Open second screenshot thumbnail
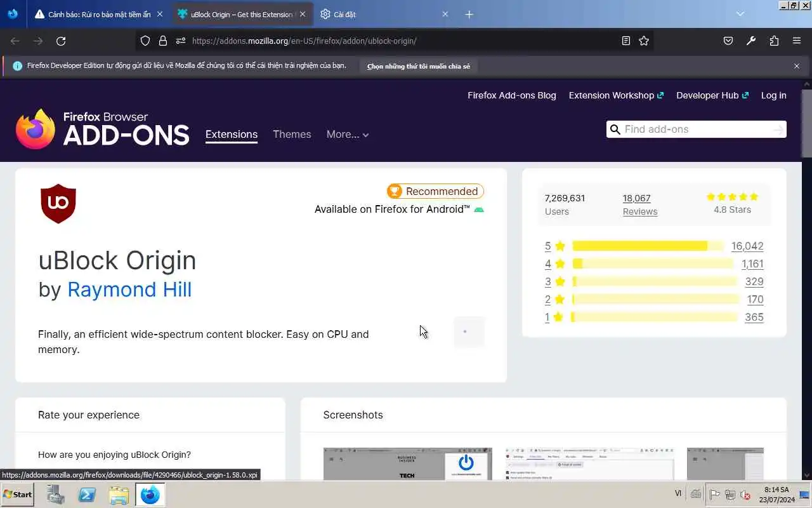 pyautogui.click(x=589, y=464)
